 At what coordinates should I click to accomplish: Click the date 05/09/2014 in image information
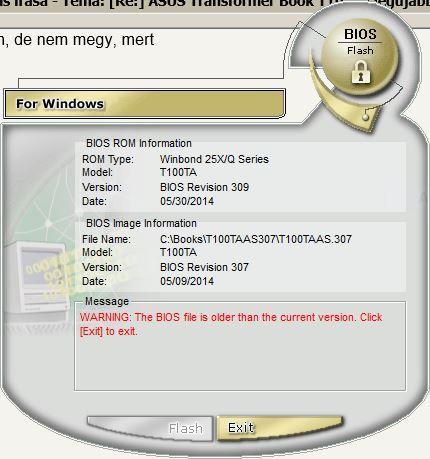click(x=187, y=281)
